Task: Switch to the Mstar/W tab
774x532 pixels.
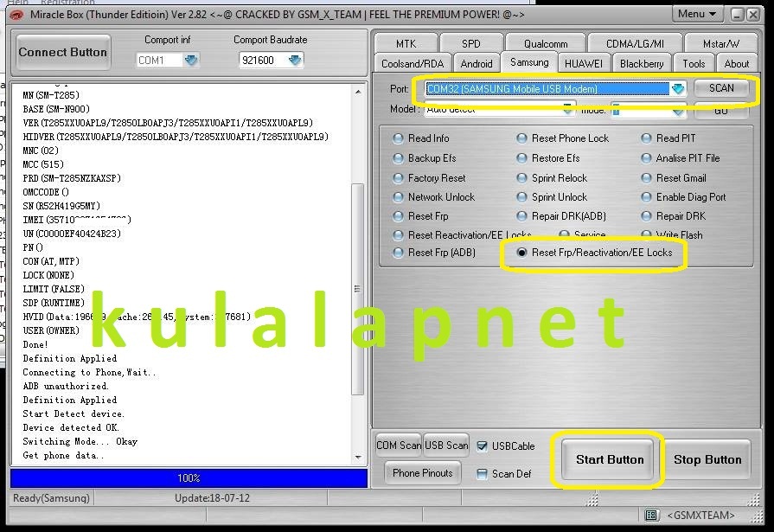Action: 721,43
